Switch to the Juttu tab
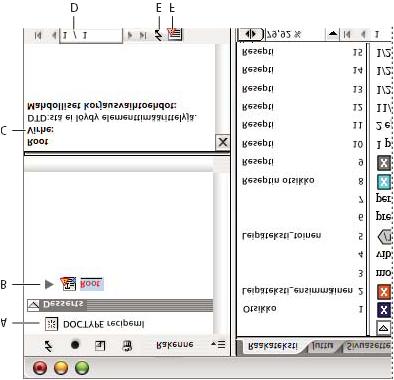Viewport: 394px width, 380px height. [322, 346]
